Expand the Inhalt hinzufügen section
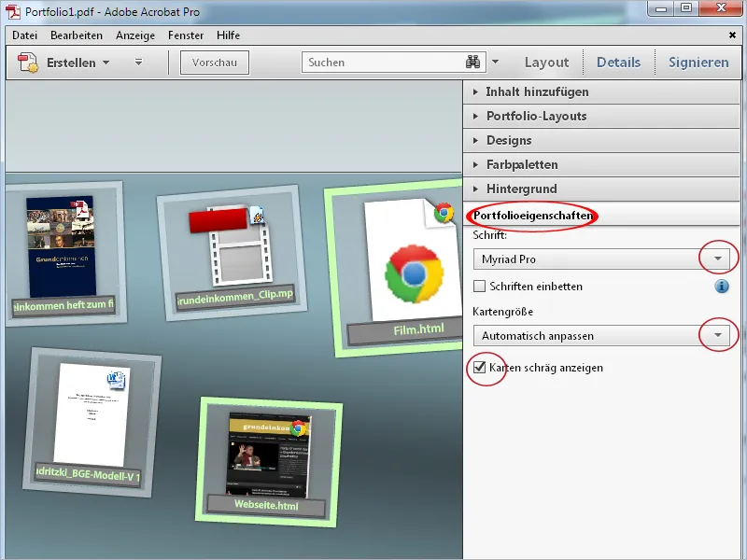747x560 pixels. coord(601,91)
